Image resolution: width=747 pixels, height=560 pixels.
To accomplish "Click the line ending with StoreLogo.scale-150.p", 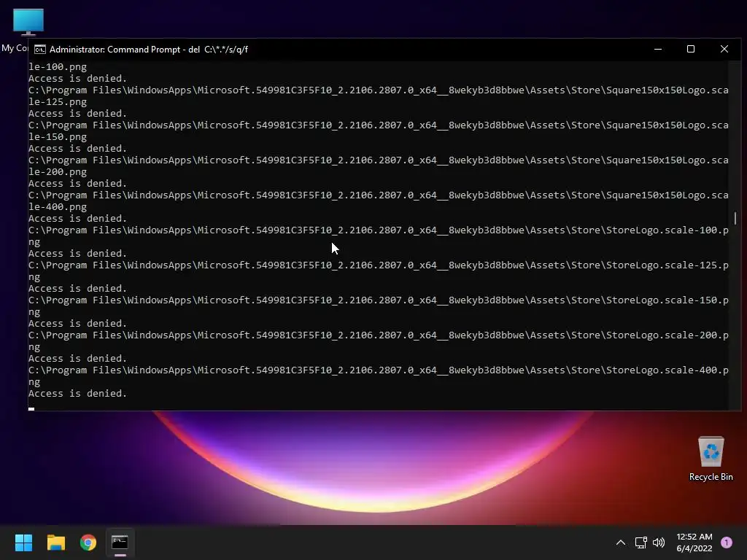I will tap(379, 300).
